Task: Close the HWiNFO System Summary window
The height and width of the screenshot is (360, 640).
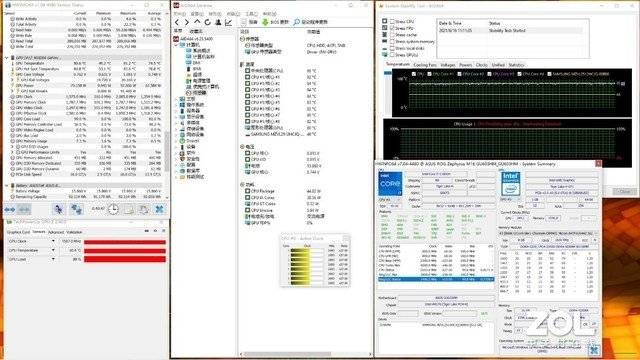Action: (x=598, y=163)
